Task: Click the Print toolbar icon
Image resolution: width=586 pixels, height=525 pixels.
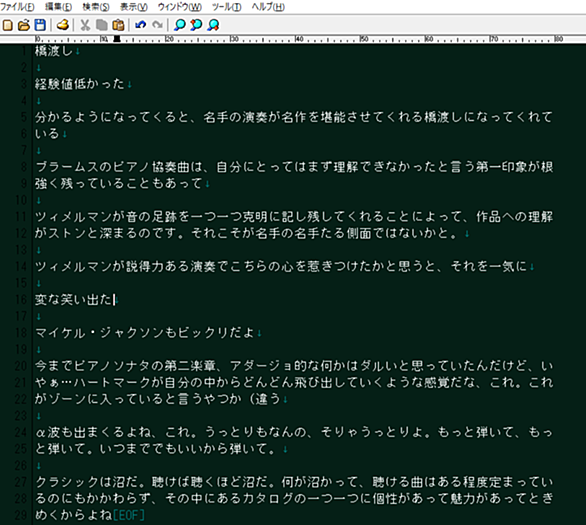Action: (x=63, y=25)
